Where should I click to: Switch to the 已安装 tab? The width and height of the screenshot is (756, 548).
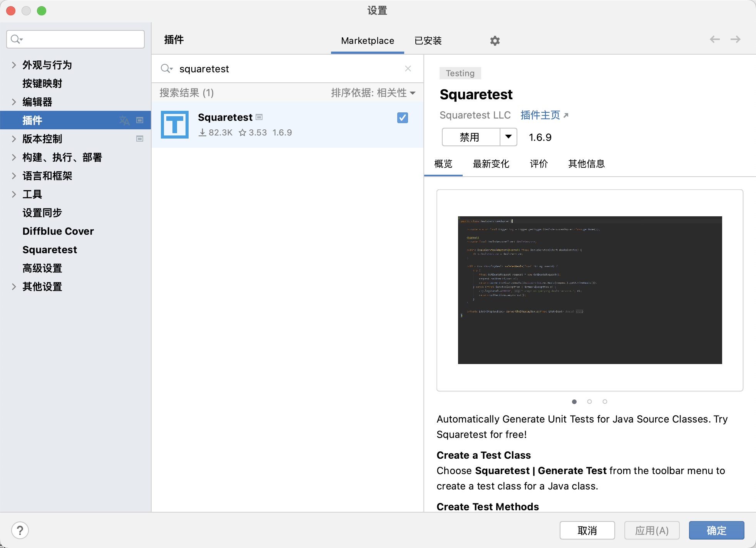click(428, 40)
